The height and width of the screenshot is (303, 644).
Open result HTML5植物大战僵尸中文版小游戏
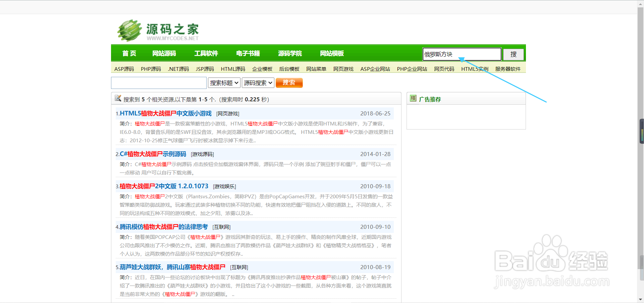[166, 113]
